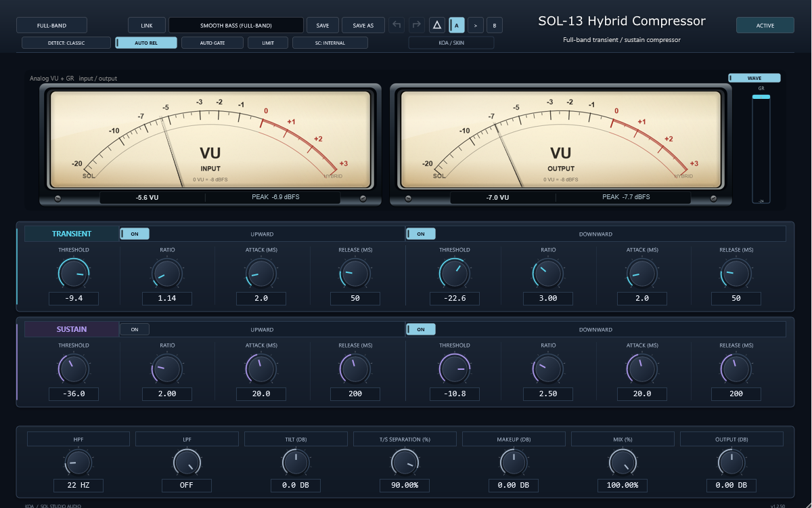This screenshot has height=508, width=812.
Task: Click the undo arrow icon
Action: pyautogui.click(x=397, y=25)
